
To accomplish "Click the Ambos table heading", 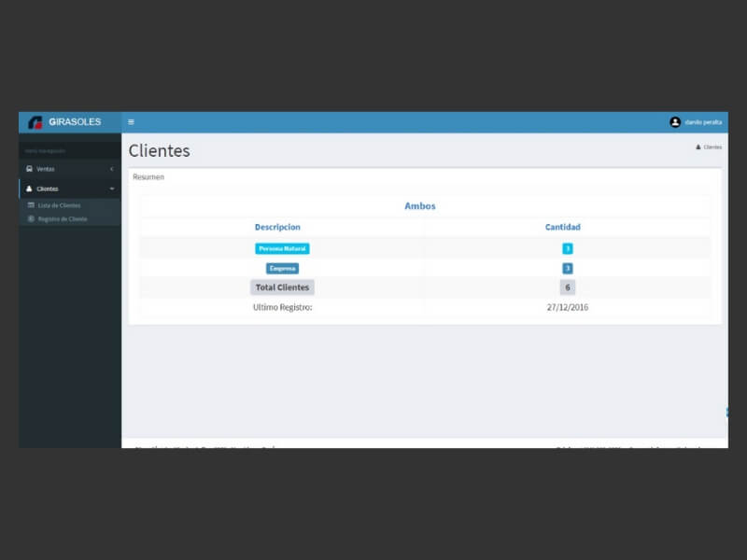I will 419,206.
